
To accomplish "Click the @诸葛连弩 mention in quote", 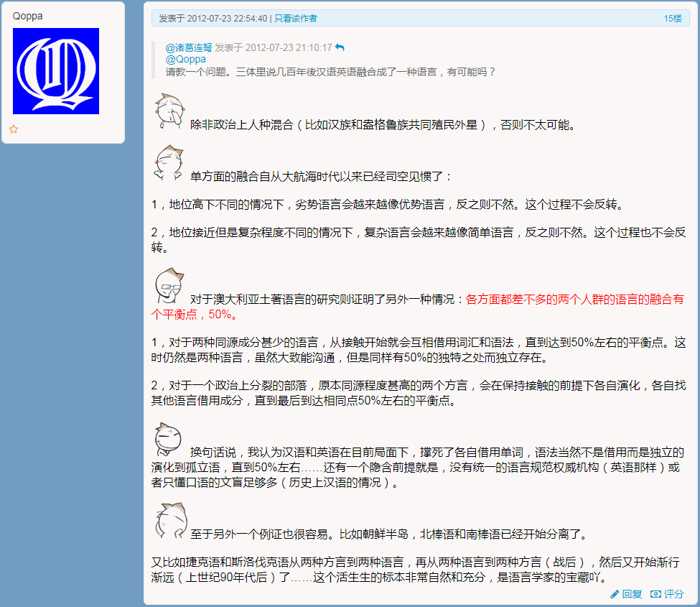I will [188, 48].
